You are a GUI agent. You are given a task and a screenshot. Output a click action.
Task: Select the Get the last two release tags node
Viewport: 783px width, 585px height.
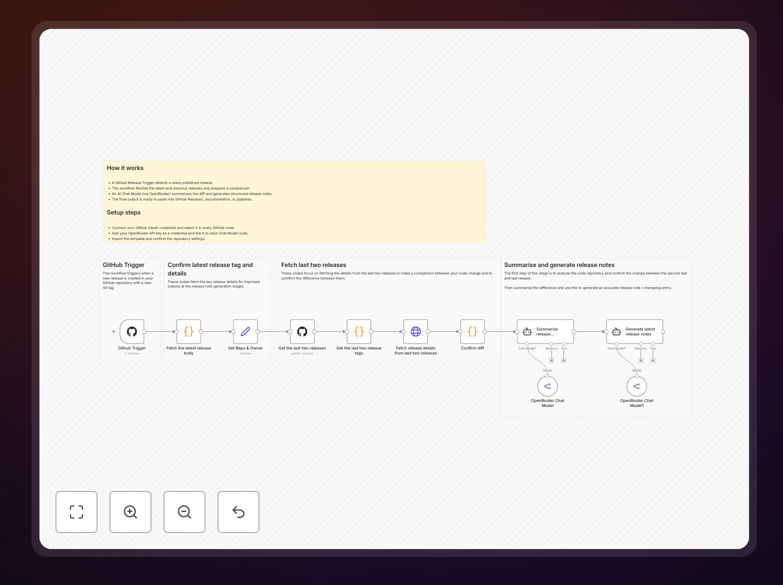pyautogui.click(x=359, y=331)
